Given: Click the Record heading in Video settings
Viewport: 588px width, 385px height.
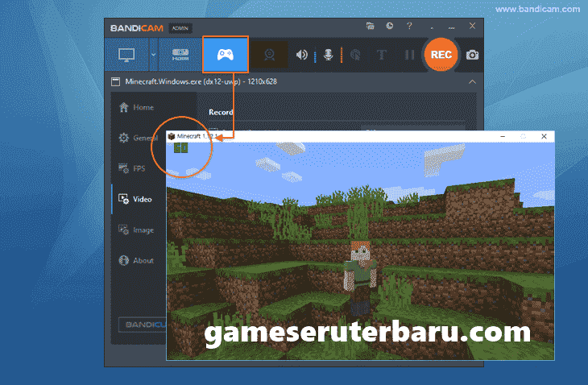Looking at the screenshot, I should (x=221, y=112).
